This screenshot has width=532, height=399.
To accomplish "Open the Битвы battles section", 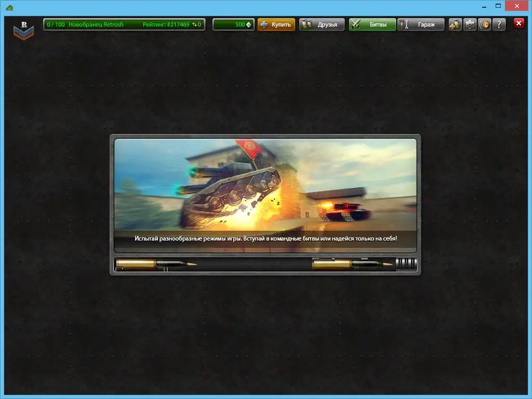I will coord(372,24).
